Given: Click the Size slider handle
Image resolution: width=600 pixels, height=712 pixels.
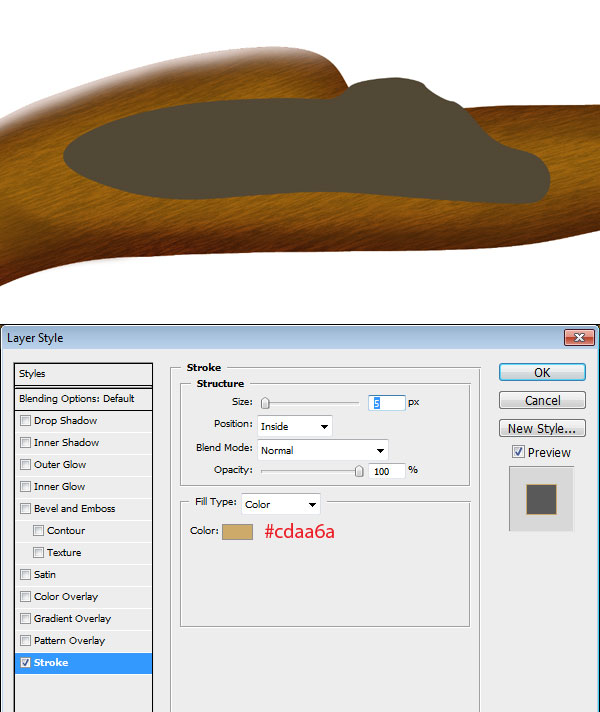Looking at the screenshot, I should [x=265, y=403].
